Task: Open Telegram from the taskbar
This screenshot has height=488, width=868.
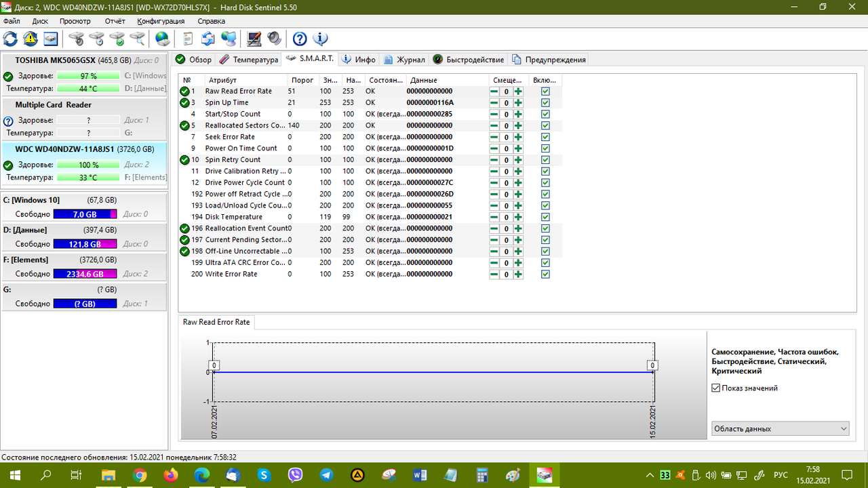Action: click(x=326, y=475)
